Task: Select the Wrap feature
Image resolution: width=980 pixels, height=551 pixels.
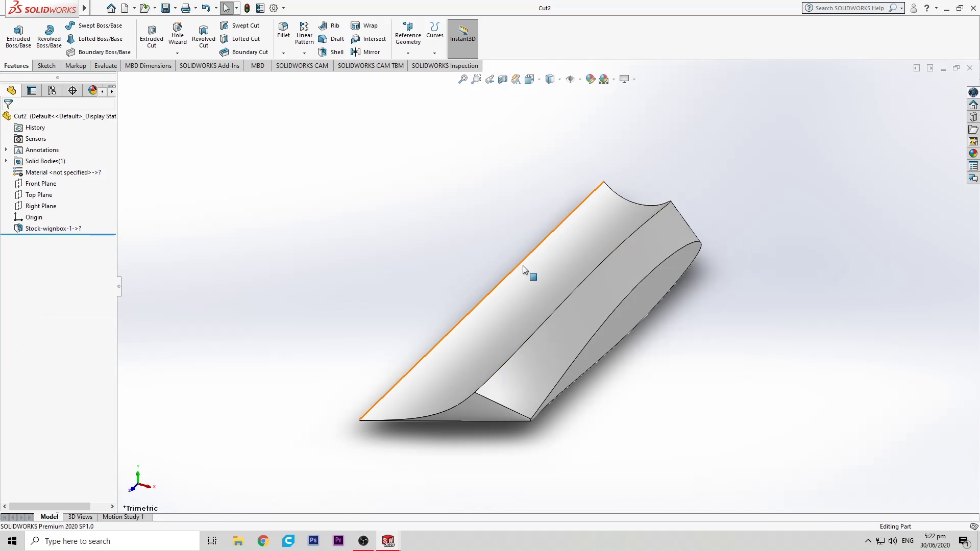Action: (x=364, y=26)
